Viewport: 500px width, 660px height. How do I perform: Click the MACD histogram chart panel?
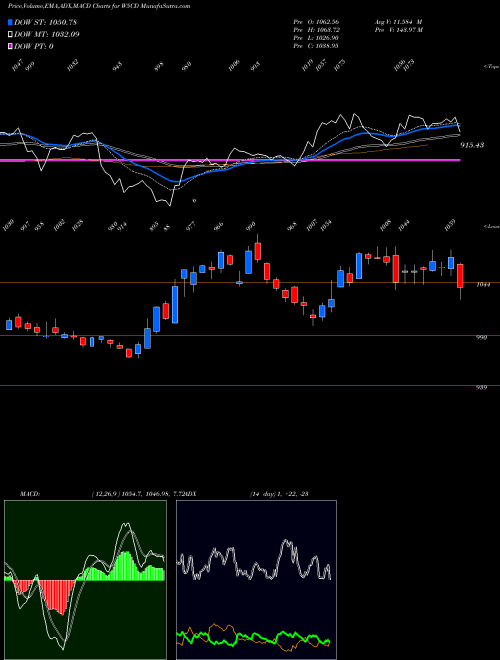[85, 580]
